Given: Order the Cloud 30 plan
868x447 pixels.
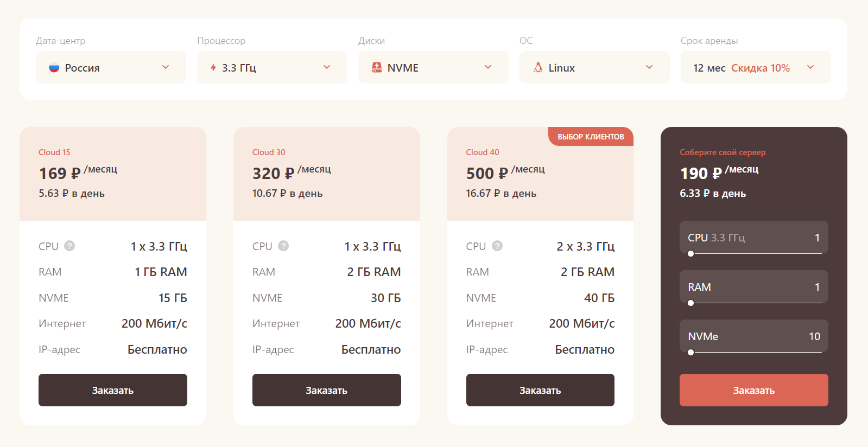Looking at the screenshot, I should coord(326,390).
